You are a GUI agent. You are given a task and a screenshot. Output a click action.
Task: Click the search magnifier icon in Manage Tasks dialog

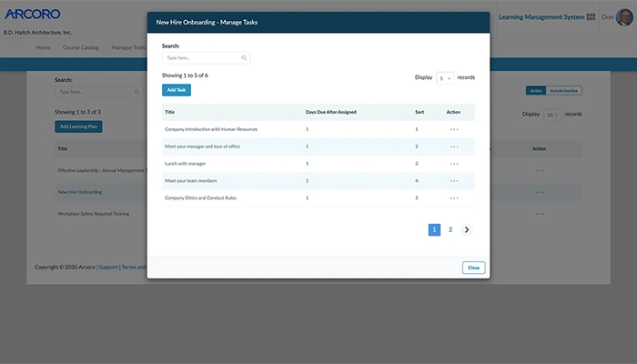[x=244, y=57]
